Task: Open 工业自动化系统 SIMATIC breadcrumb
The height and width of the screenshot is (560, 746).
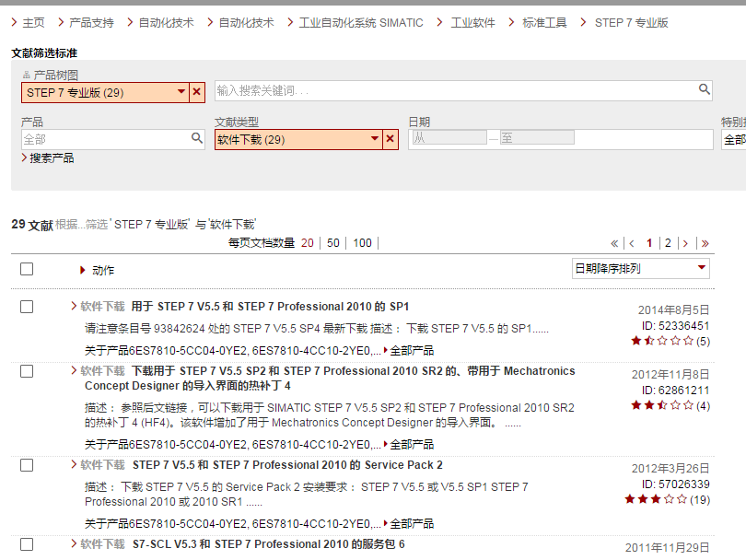Action: (x=361, y=22)
